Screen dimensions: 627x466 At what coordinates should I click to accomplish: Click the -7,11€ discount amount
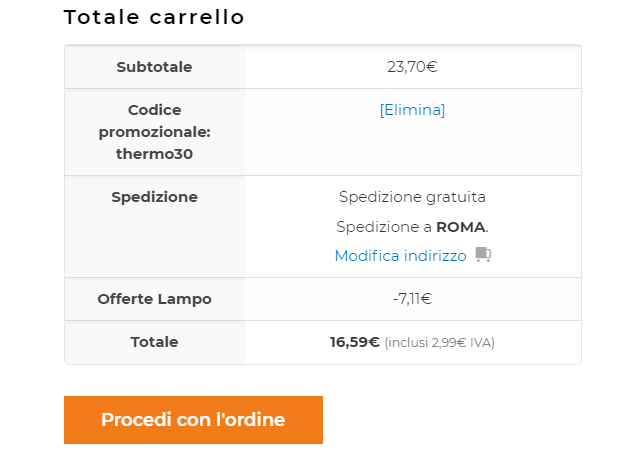(x=412, y=299)
